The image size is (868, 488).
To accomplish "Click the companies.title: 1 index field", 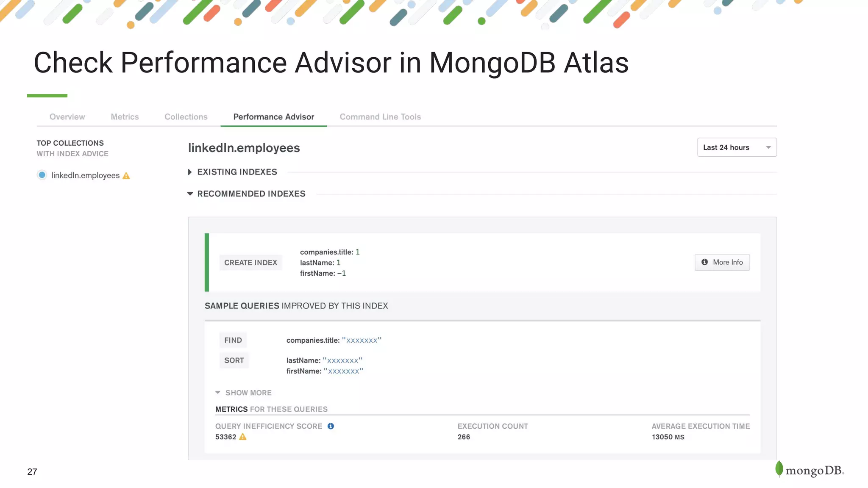I will point(330,252).
